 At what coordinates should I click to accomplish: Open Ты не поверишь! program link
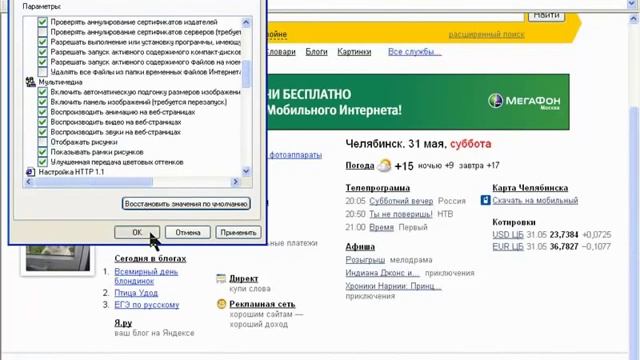coord(401,214)
